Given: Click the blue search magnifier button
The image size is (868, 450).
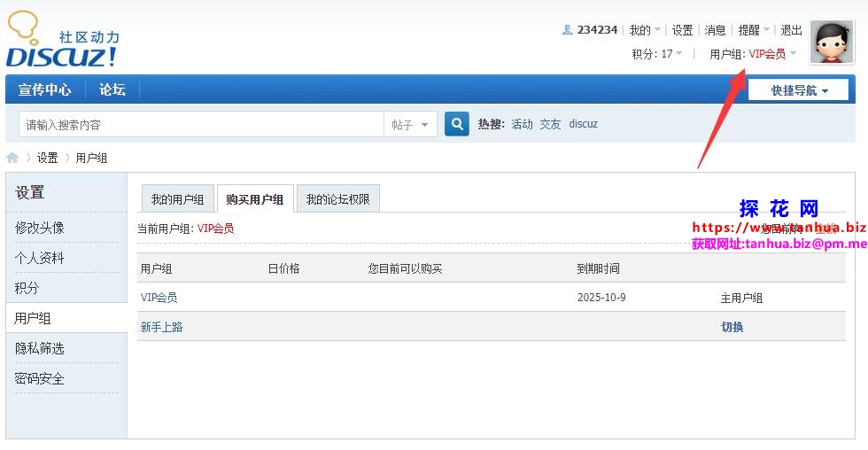Looking at the screenshot, I should coord(456,124).
